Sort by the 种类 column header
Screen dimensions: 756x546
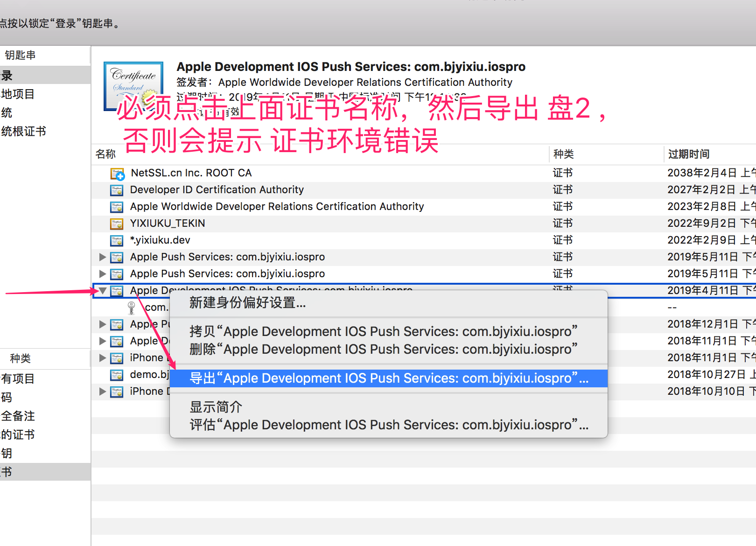pos(606,154)
